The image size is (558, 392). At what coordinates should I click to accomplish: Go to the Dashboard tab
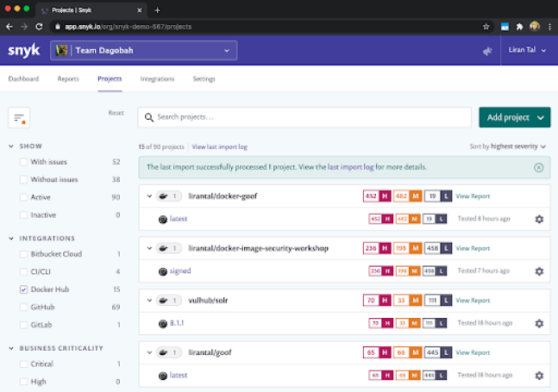click(x=23, y=79)
